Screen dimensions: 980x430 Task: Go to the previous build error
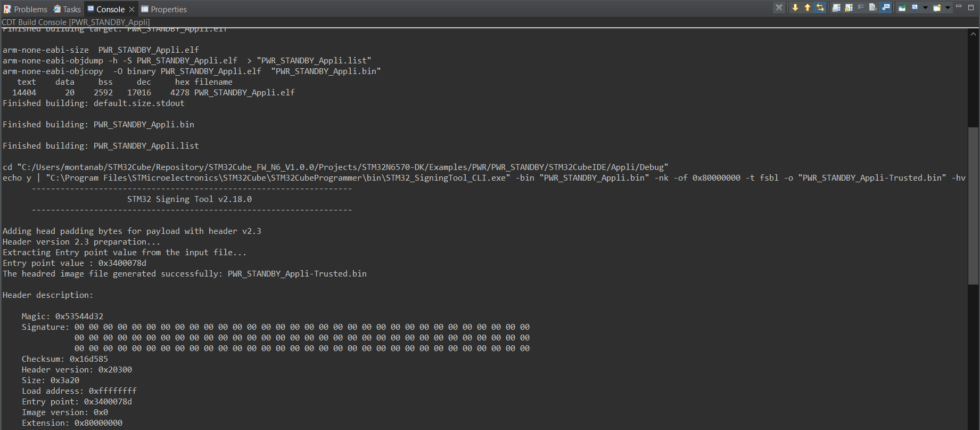click(808, 7)
